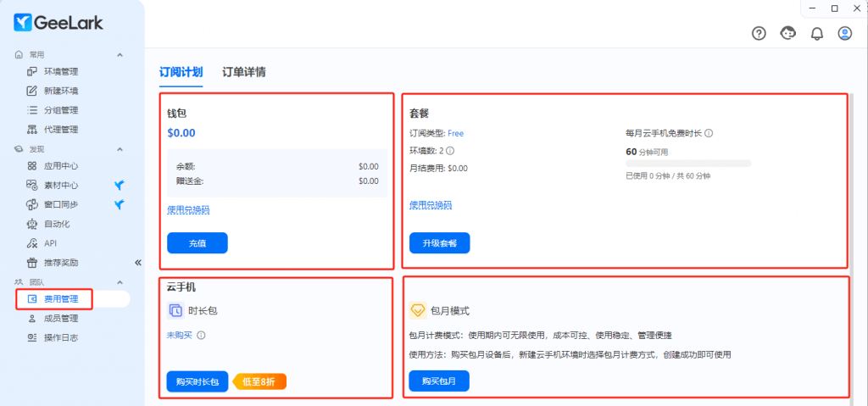Click info icon next to 未购买
868x406 pixels.
[201, 335]
